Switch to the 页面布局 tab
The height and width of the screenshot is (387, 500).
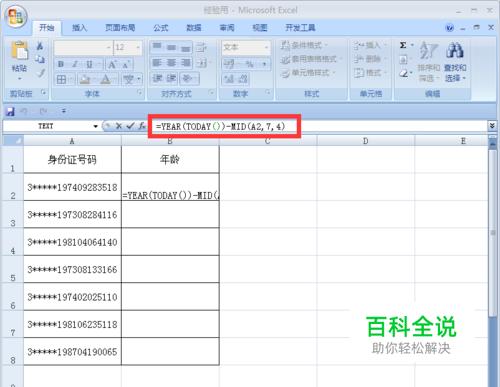tap(120, 28)
